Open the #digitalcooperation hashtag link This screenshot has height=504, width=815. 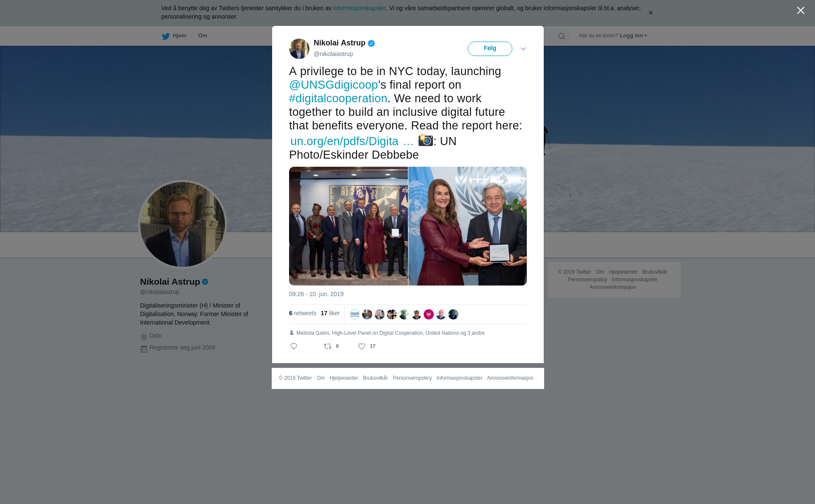click(x=338, y=98)
